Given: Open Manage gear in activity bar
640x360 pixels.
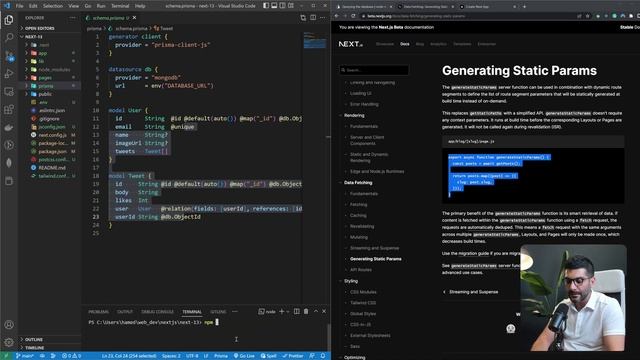Looking at the screenshot, I should coord(9,342).
